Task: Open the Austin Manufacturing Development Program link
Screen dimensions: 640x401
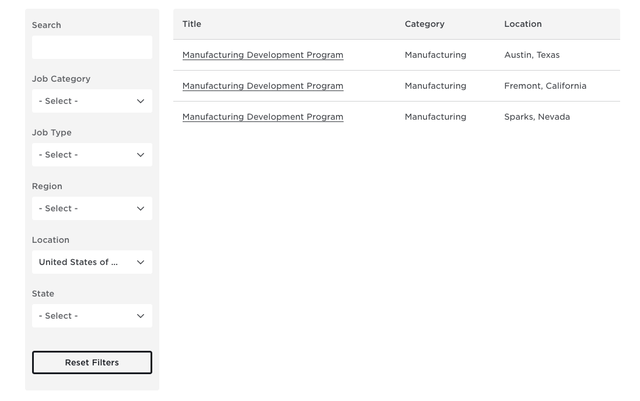Action: [x=262, y=55]
